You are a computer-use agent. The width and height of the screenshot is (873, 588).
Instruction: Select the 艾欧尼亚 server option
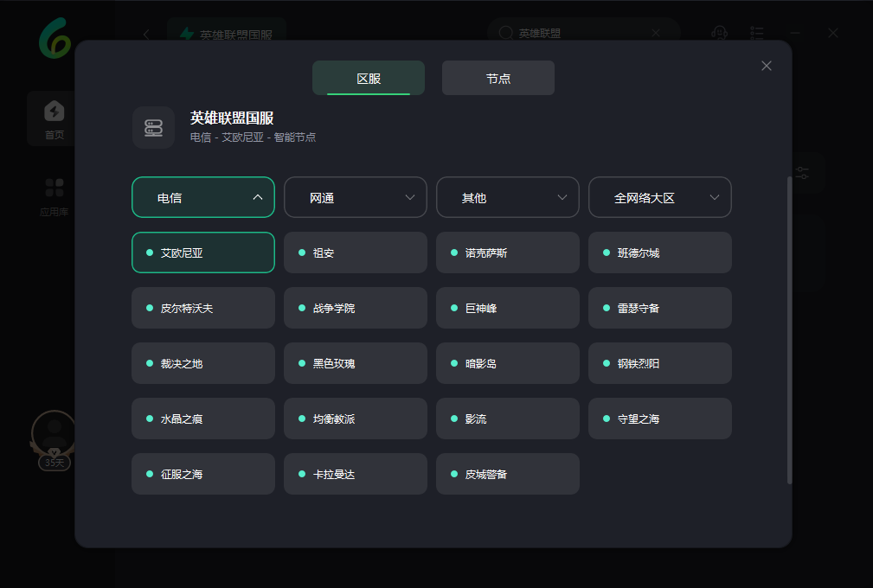click(203, 252)
